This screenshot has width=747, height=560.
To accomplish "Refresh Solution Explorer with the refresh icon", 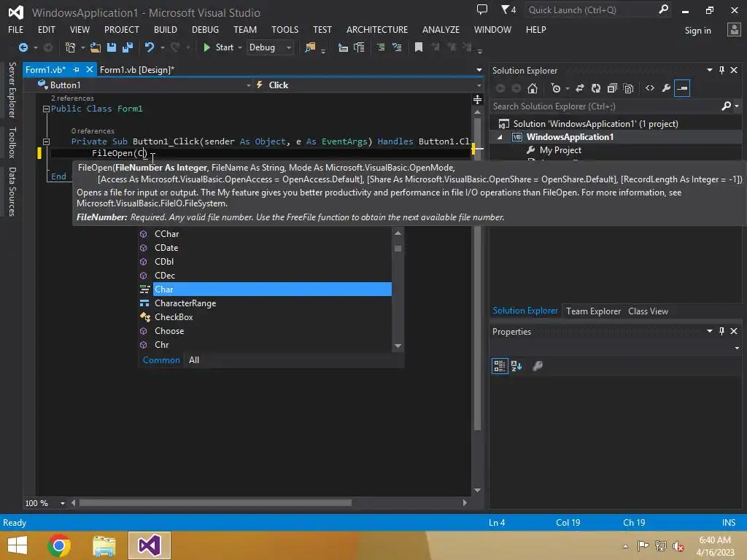I will pyautogui.click(x=596, y=88).
